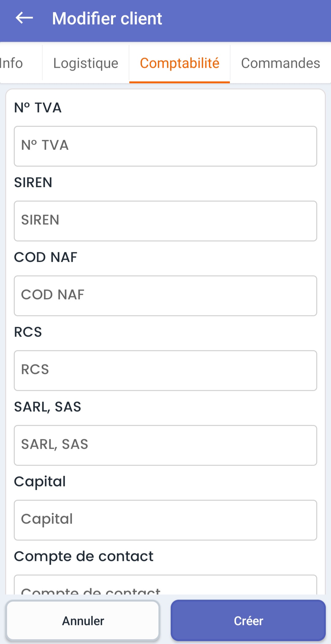Select the COD NAF input field

165,296
